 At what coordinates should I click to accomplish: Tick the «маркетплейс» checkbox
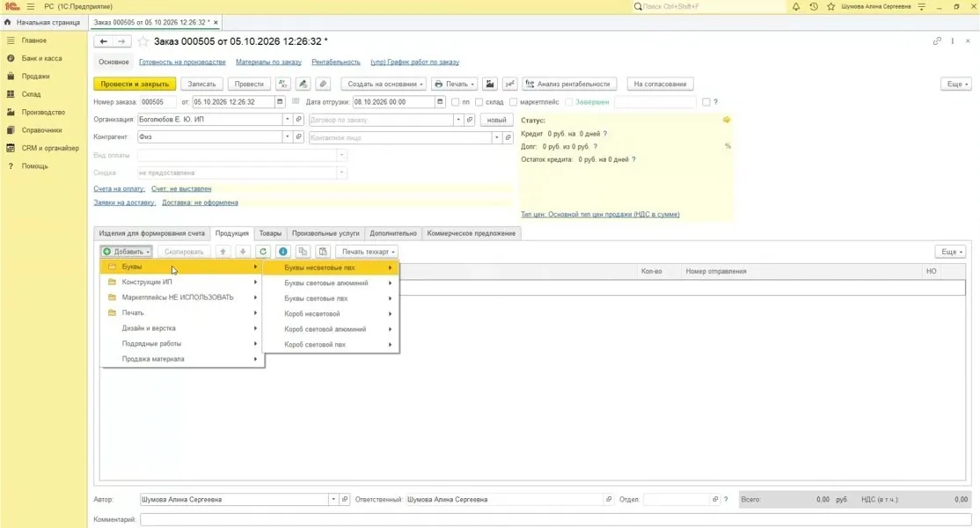(x=513, y=102)
